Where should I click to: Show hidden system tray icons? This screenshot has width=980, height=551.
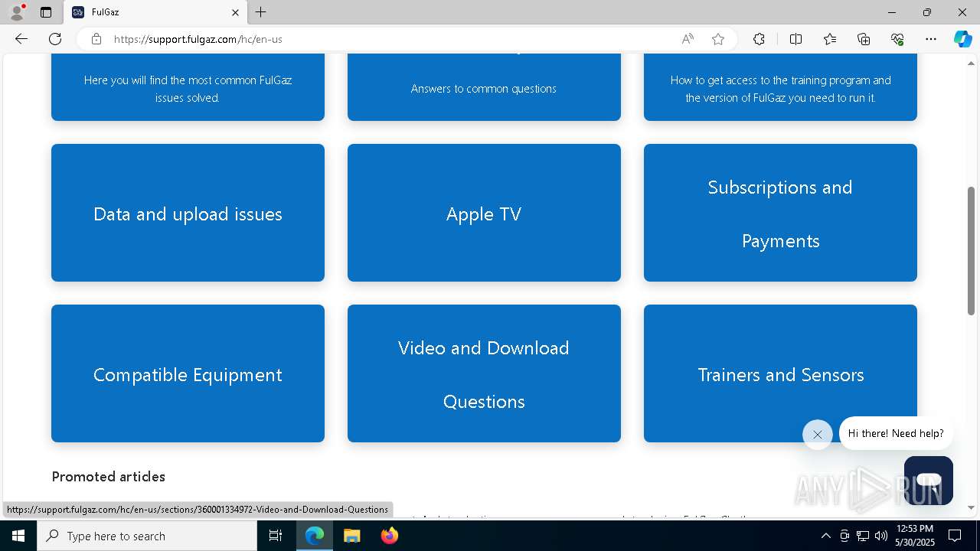coord(825,536)
